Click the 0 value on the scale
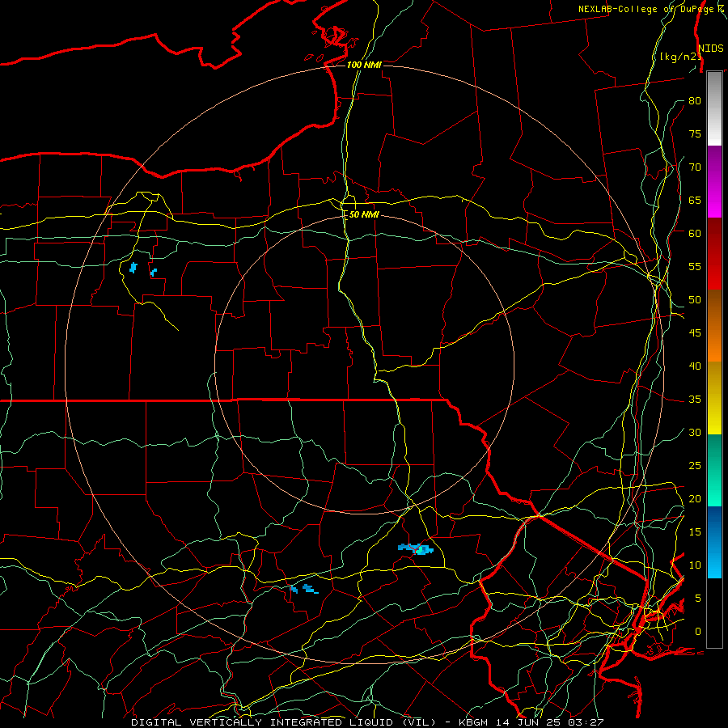The width and height of the screenshot is (728, 728). click(x=698, y=632)
